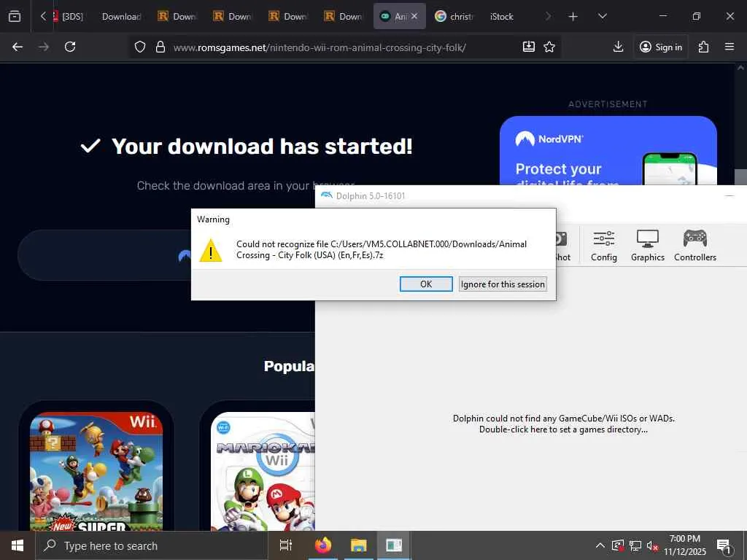Open the Windows Start menu
Viewport: 747px width, 560px height.
pyautogui.click(x=18, y=545)
